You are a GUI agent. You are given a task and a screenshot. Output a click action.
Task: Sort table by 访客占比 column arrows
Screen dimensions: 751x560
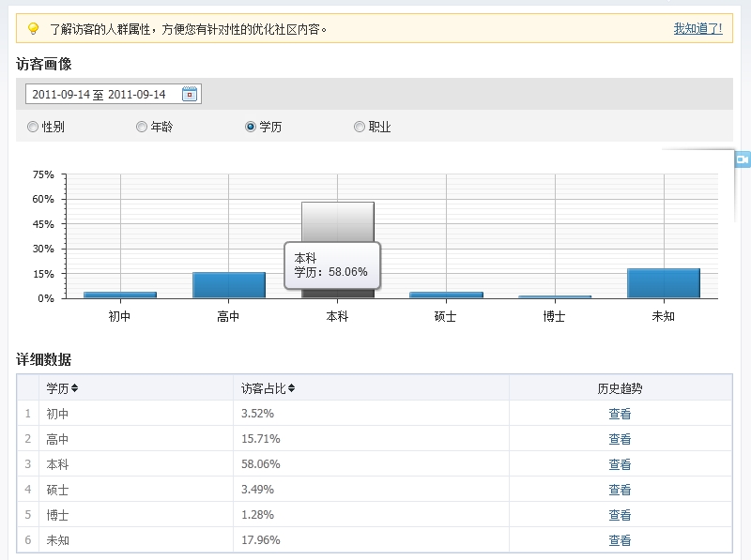pyautogui.click(x=291, y=388)
